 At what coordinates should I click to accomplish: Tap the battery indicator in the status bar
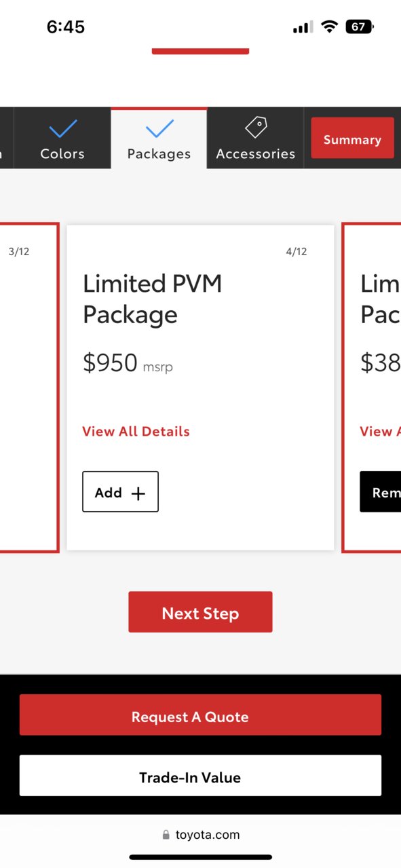click(360, 27)
